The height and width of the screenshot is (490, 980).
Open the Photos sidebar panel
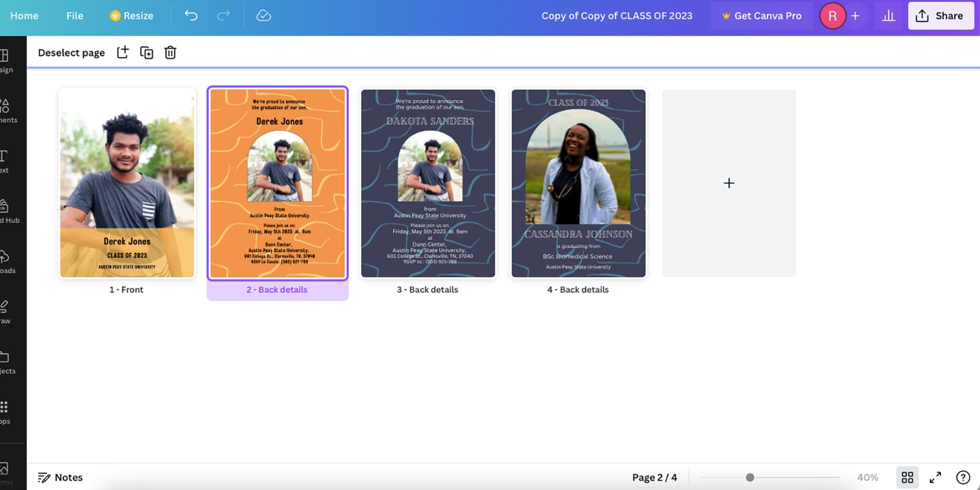(x=6, y=473)
